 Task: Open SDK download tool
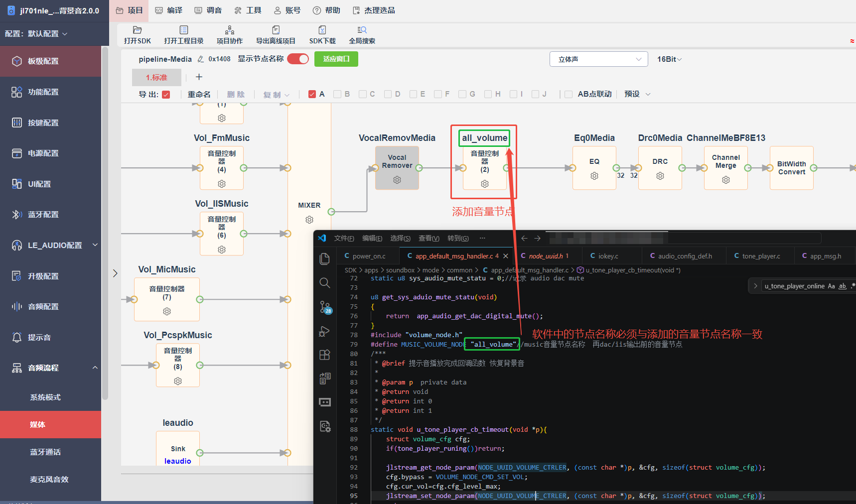tap(322, 30)
